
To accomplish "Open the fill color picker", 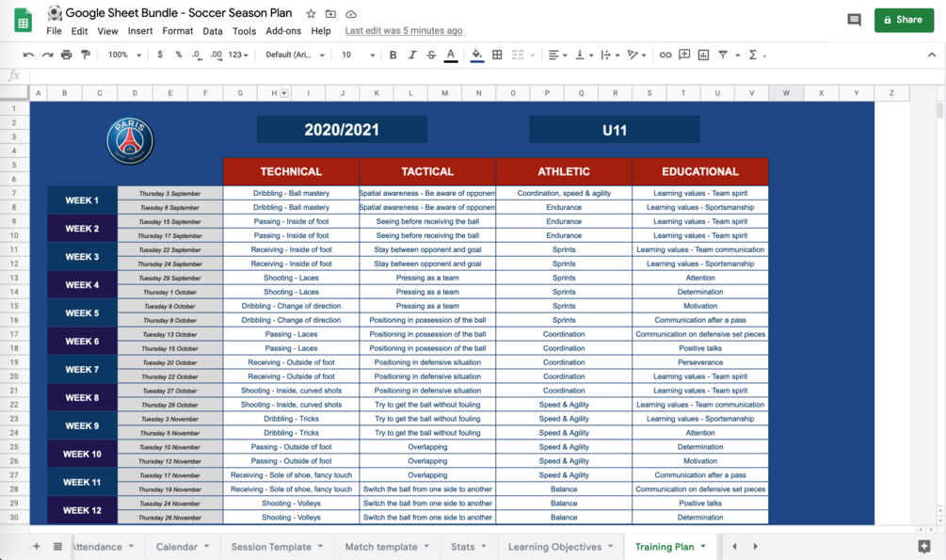I will point(476,55).
